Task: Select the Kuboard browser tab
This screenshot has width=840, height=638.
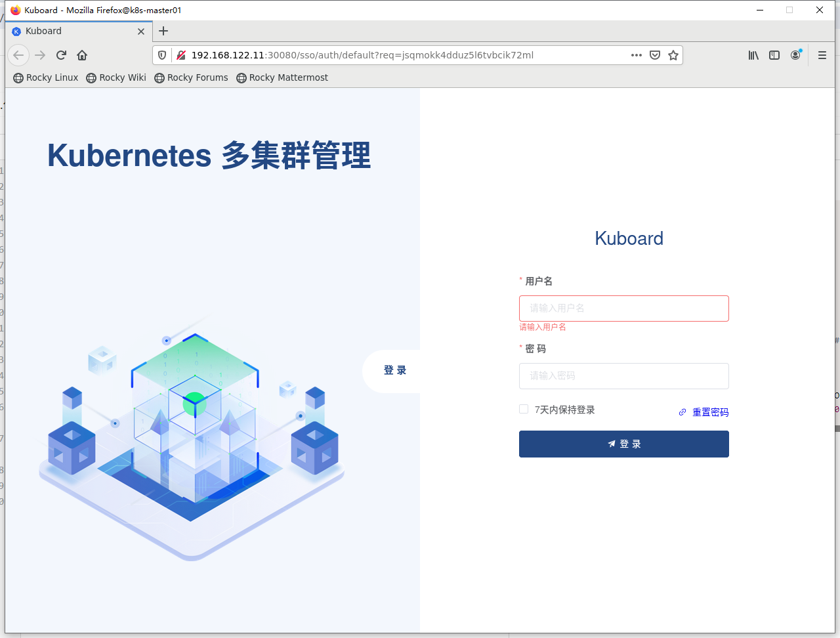Action: coord(79,31)
